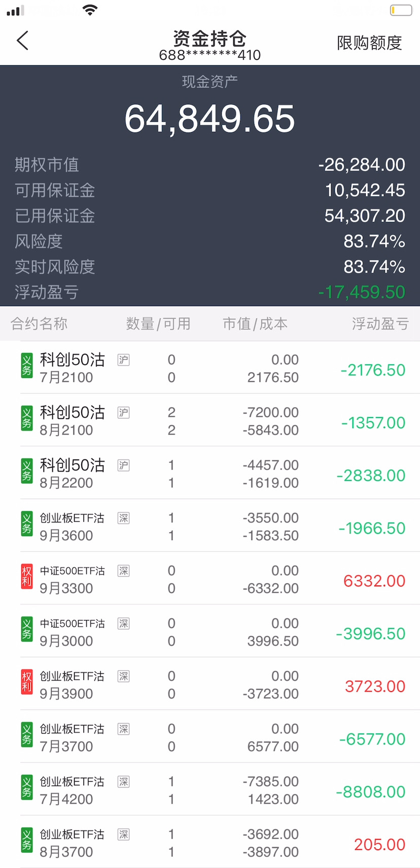
Task: Select 数量/可用 column header
Action: (x=158, y=324)
